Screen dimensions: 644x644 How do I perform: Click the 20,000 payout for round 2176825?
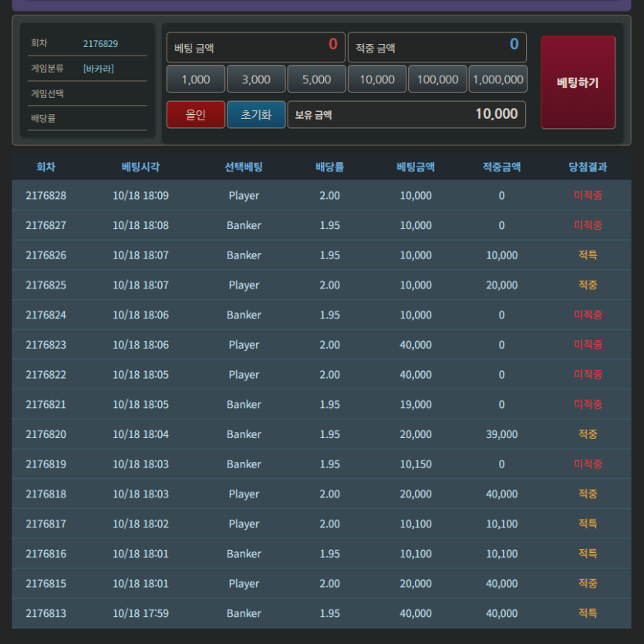click(x=502, y=285)
